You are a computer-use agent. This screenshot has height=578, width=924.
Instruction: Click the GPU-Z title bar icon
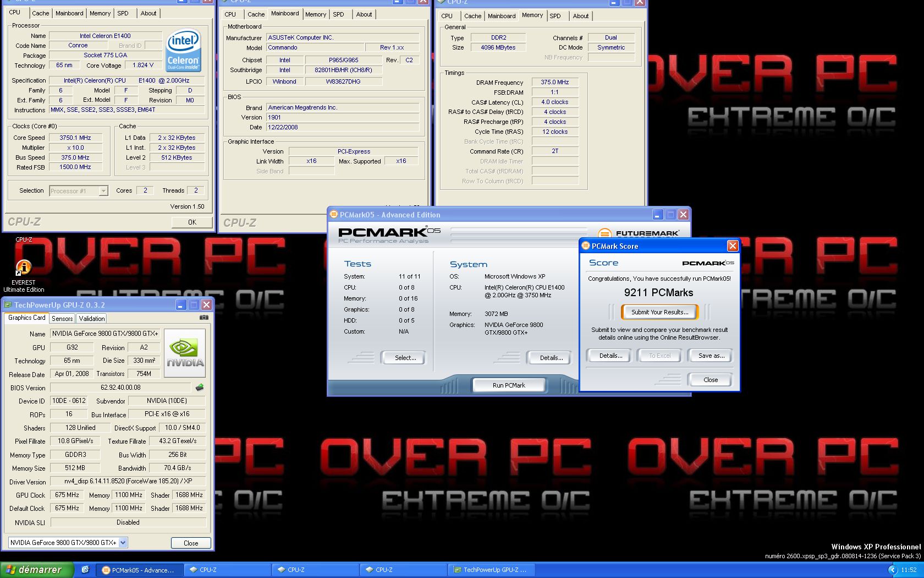click(x=8, y=305)
